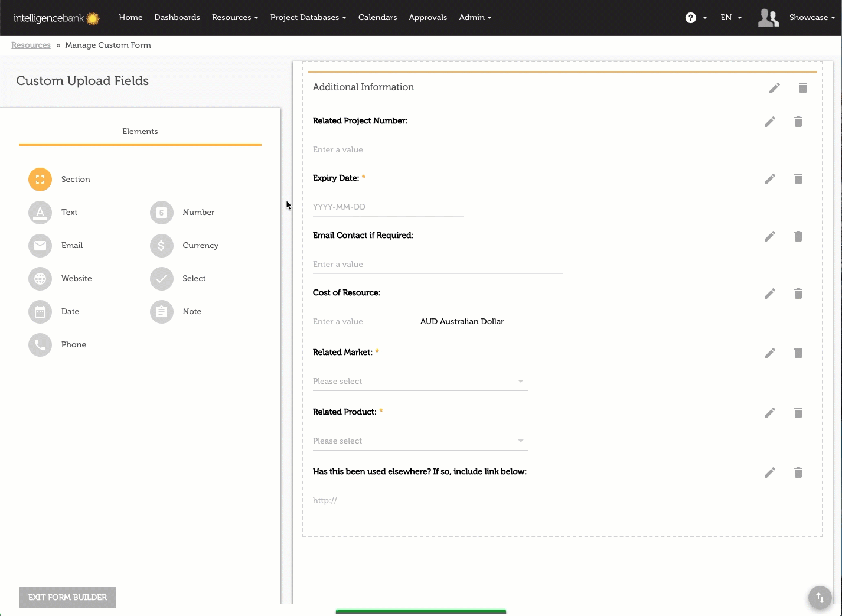
Task: Expand the Related Product select list
Action: pyautogui.click(x=420, y=441)
